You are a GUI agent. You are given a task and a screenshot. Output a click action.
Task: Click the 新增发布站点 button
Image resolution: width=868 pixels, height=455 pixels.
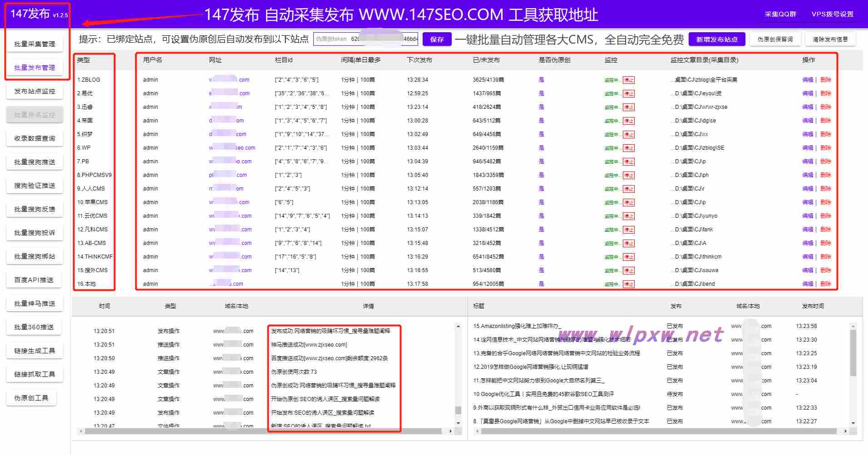point(717,39)
